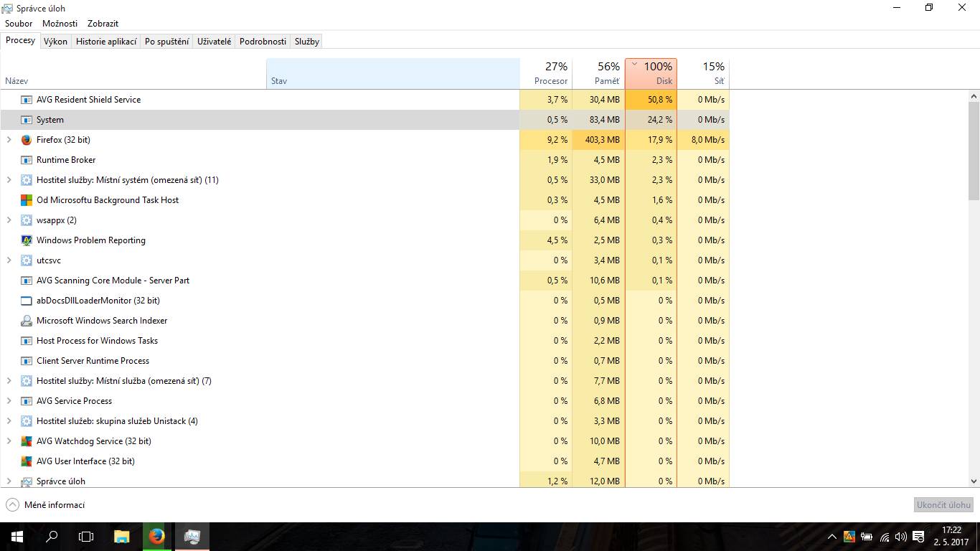Screen dimensions: 980x551
Task: Expand the wsappx (2) group
Action: point(9,220)
